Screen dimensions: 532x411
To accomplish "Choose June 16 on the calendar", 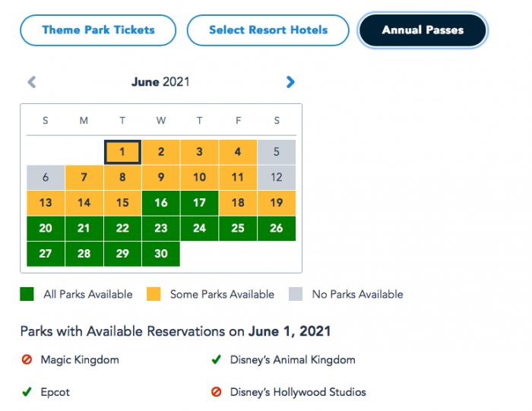I will click(x=160, y=203).
